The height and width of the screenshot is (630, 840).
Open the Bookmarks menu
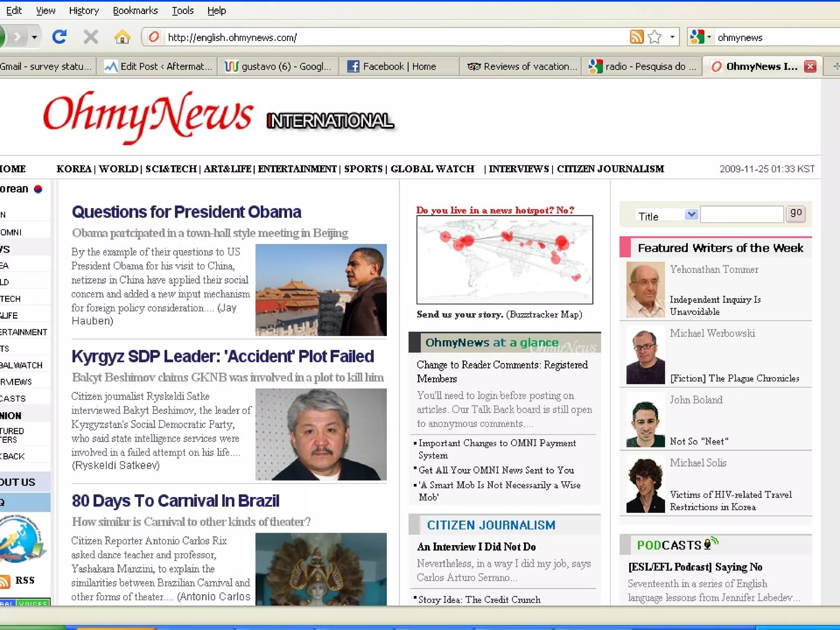(135, 11)
